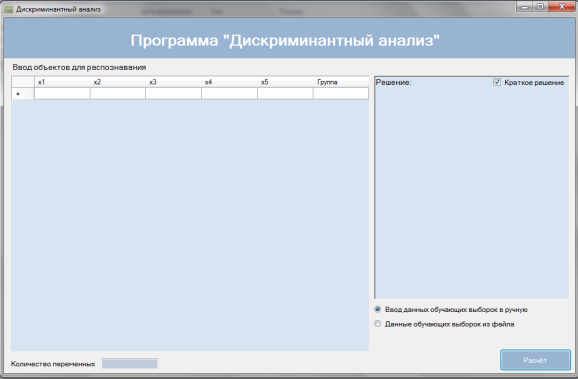Click the grid's top-left select-all corner cell
Viewport: 578px width, 380px height.
(23, 82)
